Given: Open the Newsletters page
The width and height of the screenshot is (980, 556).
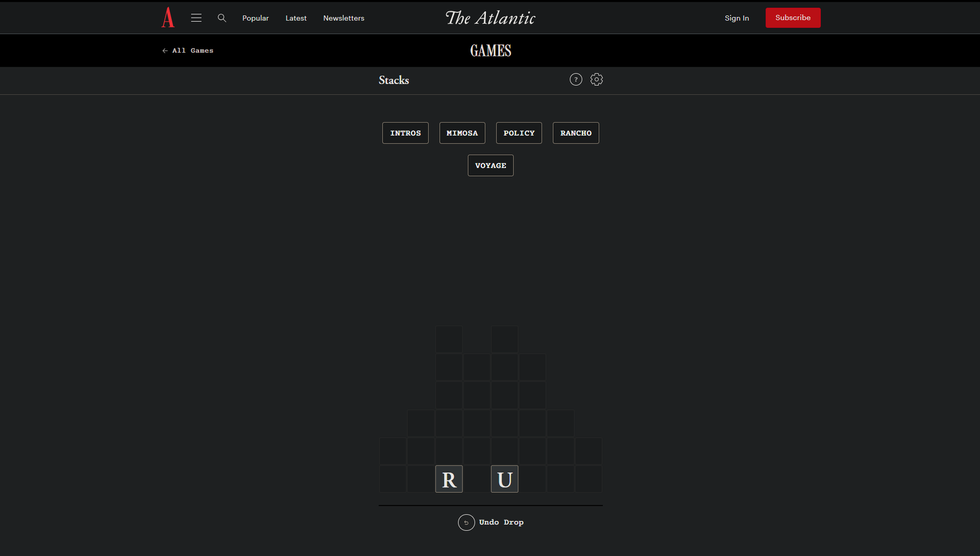Looking at the screenshot, I should [344, 18].
